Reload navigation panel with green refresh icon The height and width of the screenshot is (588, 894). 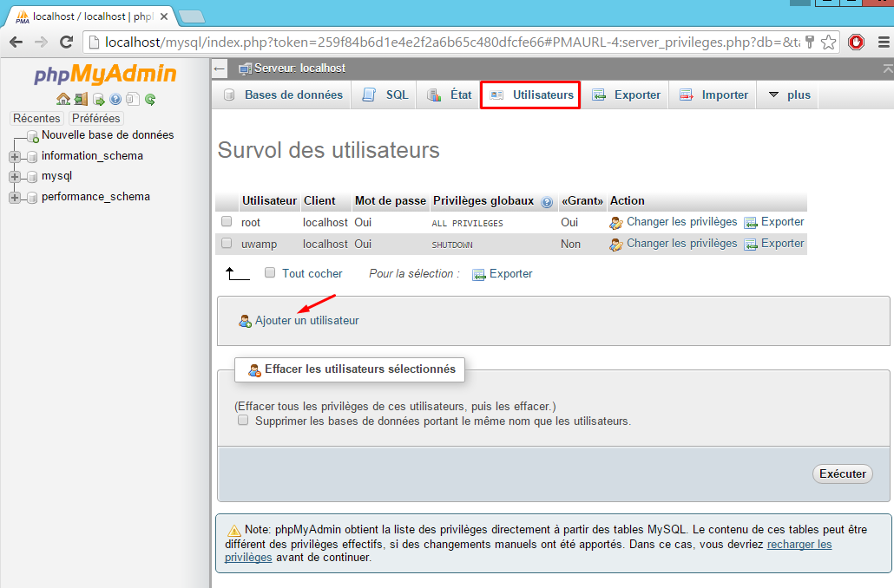pos(150,99)
